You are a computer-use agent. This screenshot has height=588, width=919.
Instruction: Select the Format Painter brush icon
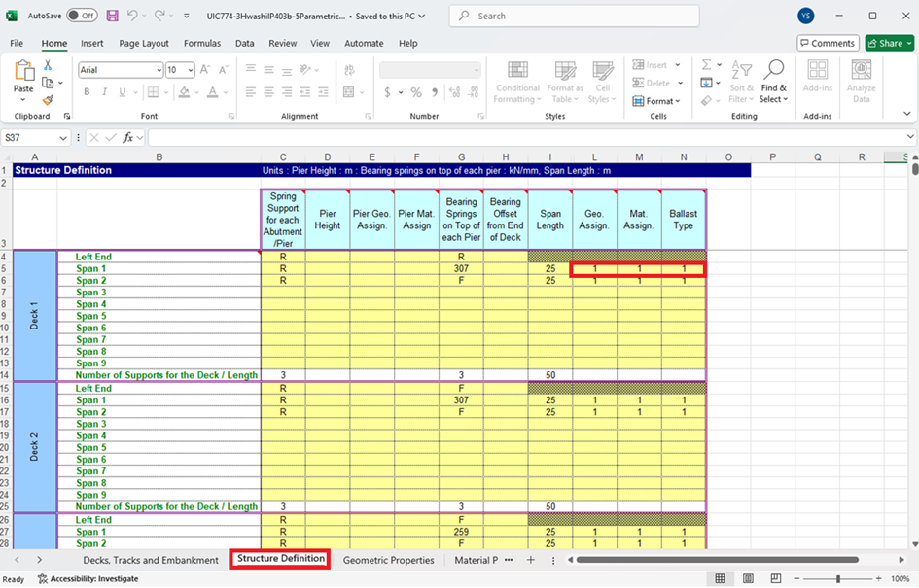[x=48, y=99]
